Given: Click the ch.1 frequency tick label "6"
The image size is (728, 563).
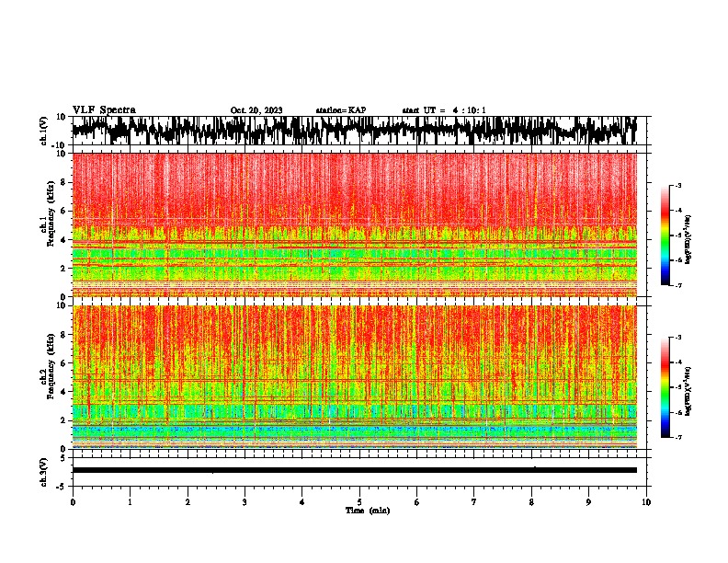Looking at the screenshot, I should (63, 212).
